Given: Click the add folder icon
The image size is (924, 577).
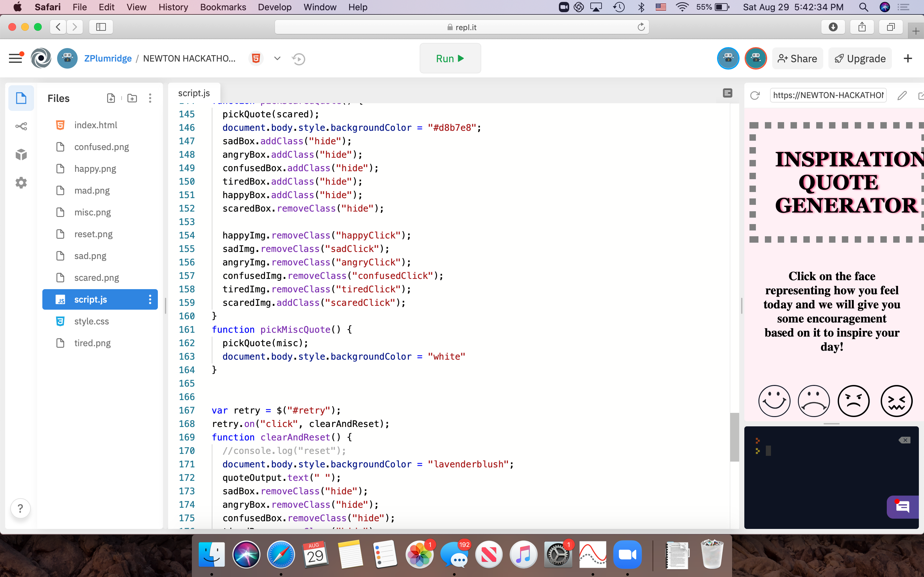Looking at the screenshot, I should pyautogui.click(x=132, y=98).
